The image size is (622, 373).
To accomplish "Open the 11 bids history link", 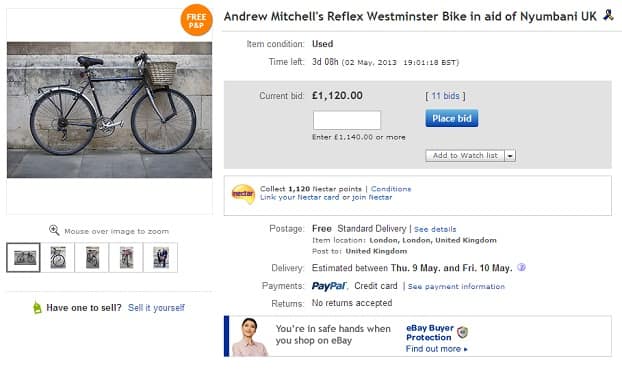I will [x=445, y=96].
